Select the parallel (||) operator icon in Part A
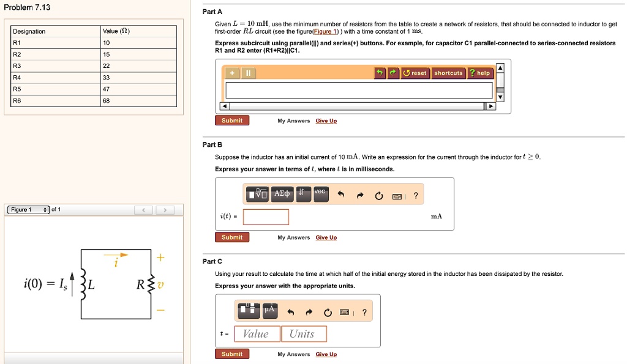Image resolution: width=627 pixels, height=364 pixels. 248,73
